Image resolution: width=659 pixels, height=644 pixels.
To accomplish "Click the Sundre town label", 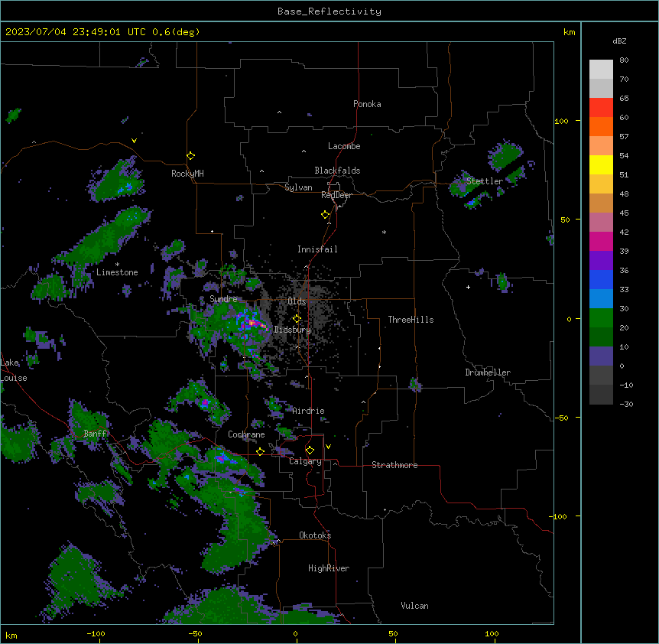I will point(223,299).
